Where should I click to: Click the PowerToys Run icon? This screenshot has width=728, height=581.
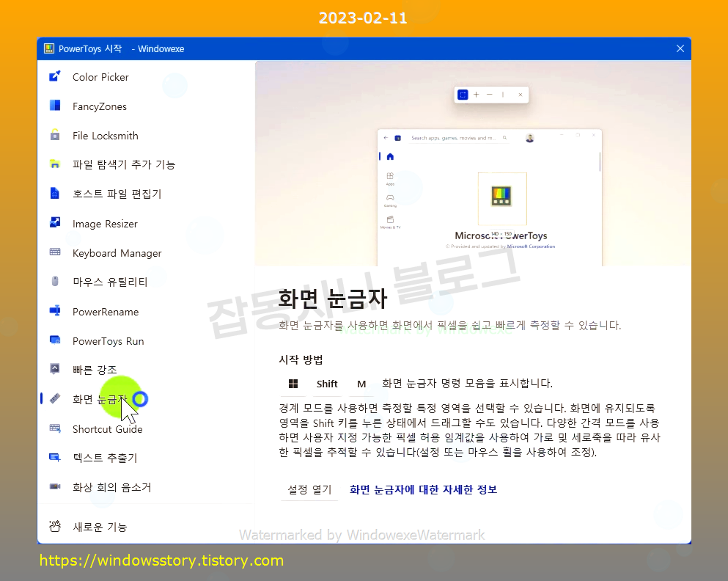[x=55, y=340]
